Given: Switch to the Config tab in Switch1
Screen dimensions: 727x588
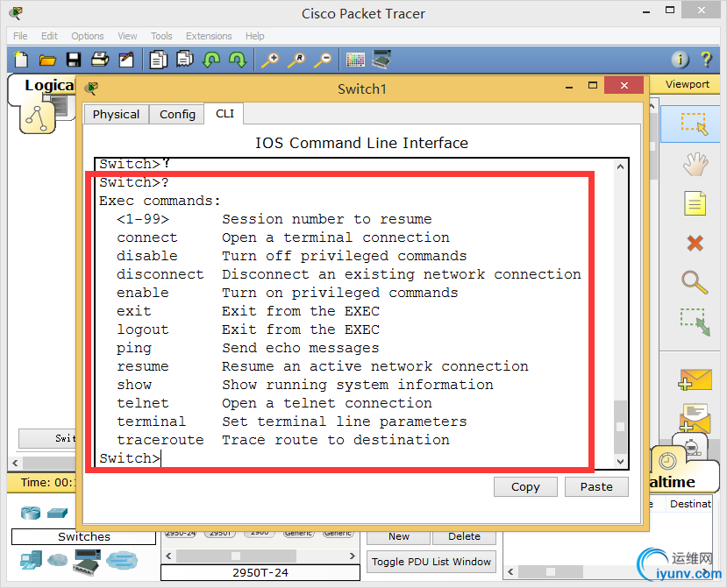Looking at the screenshot, I should tap(177, 114).
